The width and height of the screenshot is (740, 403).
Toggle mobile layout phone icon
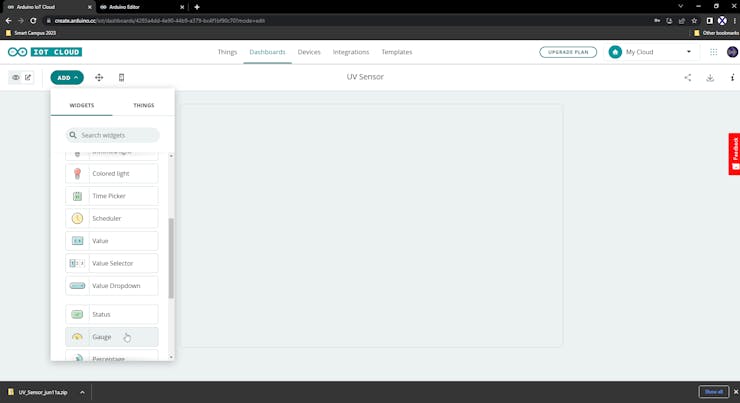[121, 77]
